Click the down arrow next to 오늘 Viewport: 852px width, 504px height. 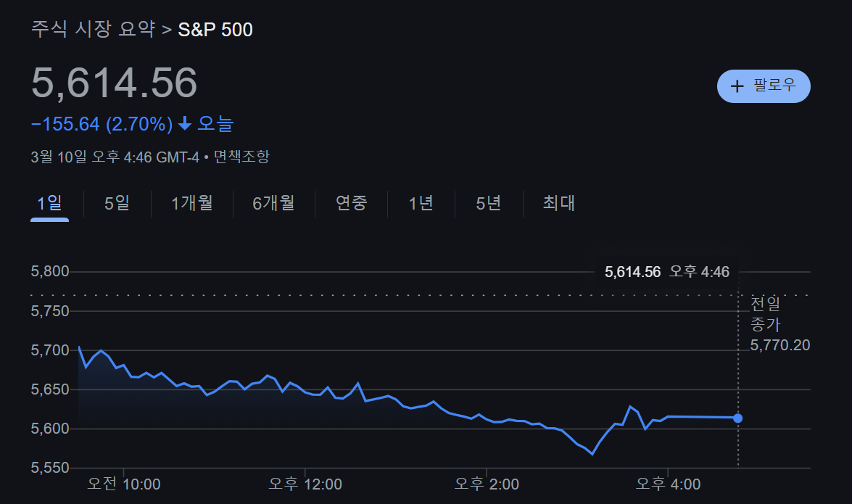point(185,124)
